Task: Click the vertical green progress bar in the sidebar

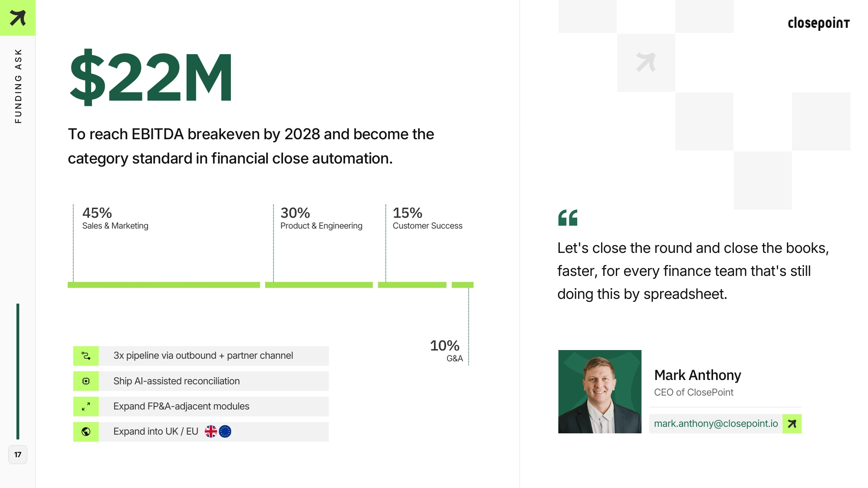Action: [18, 371]
